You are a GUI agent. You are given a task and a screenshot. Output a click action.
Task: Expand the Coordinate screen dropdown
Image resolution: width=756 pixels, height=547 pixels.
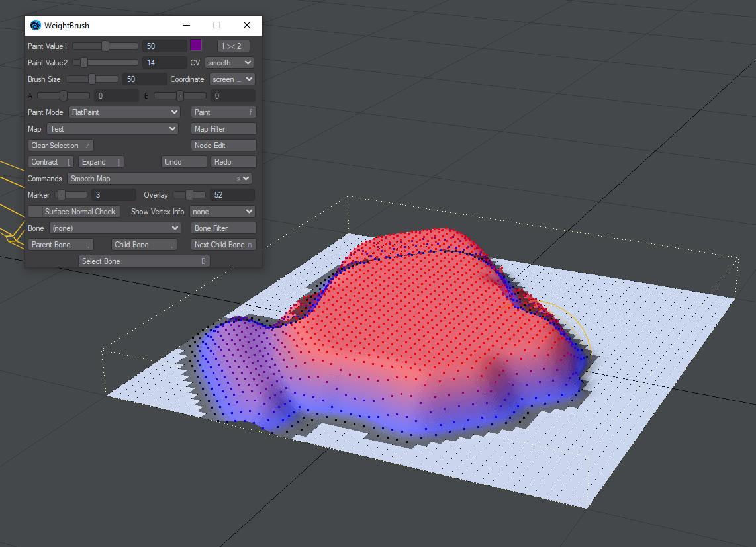click(232, 79)
